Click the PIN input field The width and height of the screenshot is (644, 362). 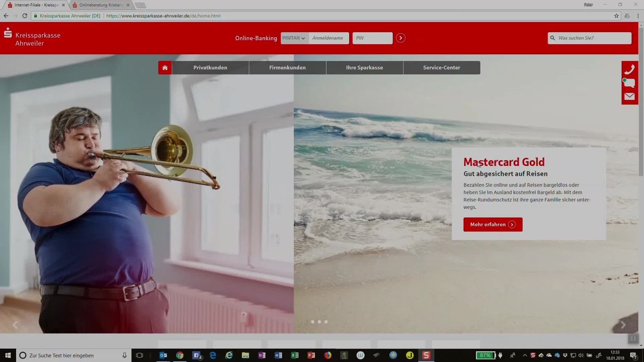[x=372, y=38]
